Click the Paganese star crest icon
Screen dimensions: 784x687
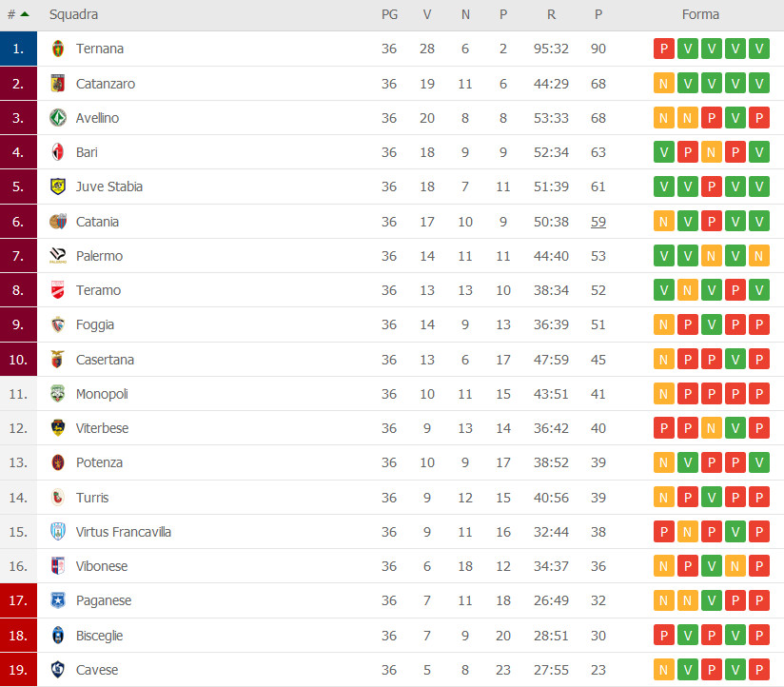click(x=58, y=600)
